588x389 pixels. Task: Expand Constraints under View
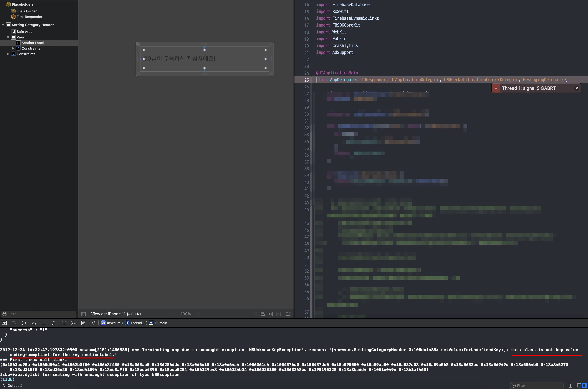click(x=13, y=48)
